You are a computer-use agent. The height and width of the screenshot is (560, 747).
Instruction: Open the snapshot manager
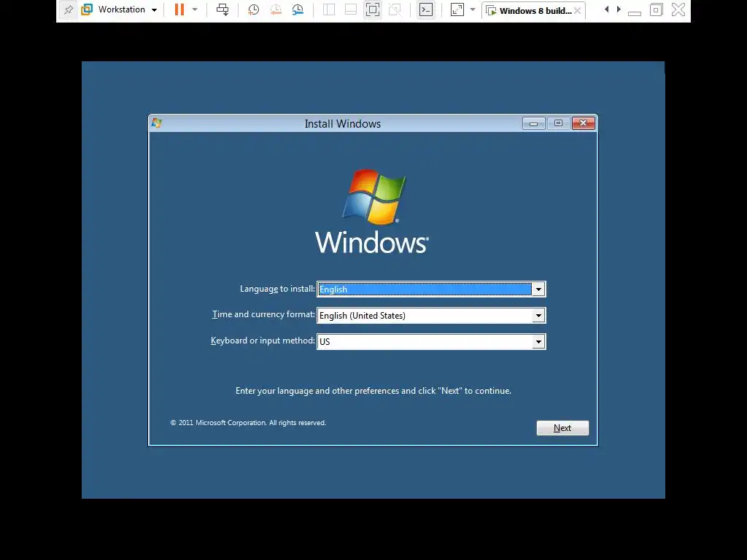pyautogui.click(x=298, y=9)
